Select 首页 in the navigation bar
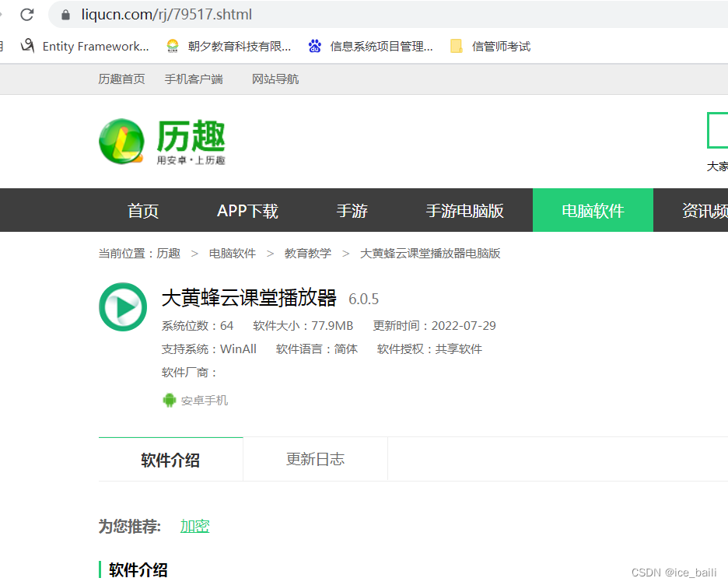The image size is (728, 585). tap(143, 211)
